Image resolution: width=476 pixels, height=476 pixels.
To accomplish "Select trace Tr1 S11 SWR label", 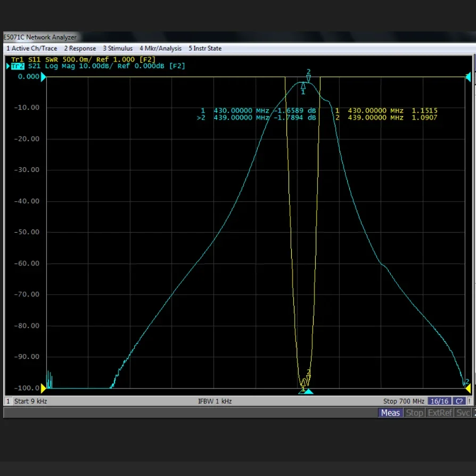I will [x=83, y=59].
